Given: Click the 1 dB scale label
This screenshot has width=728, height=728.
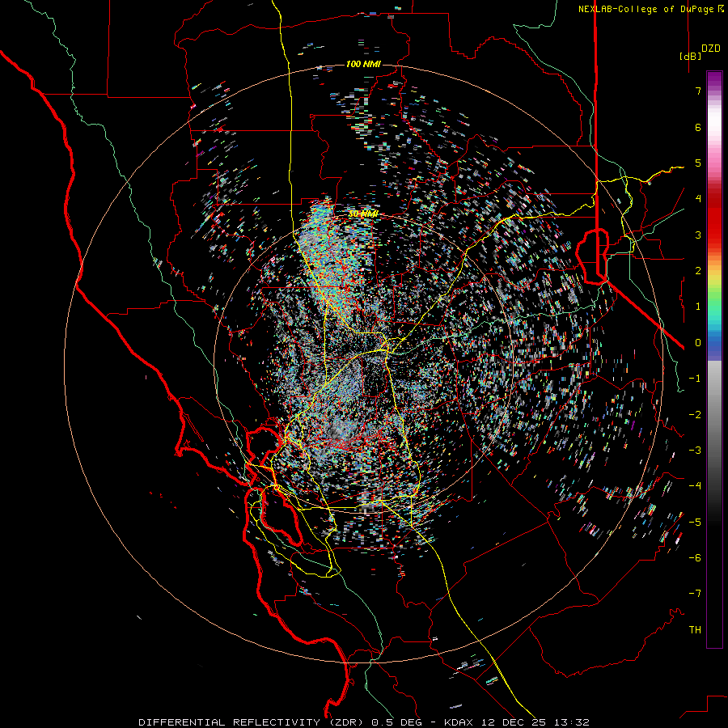Looking at the screenshot, I should tap(698, 307).
